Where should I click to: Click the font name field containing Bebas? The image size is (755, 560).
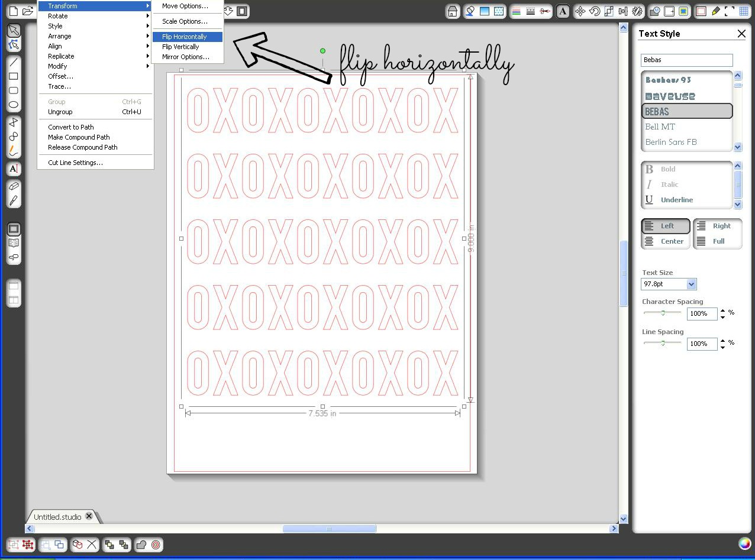pyautogui.click(x=686, y=60)
